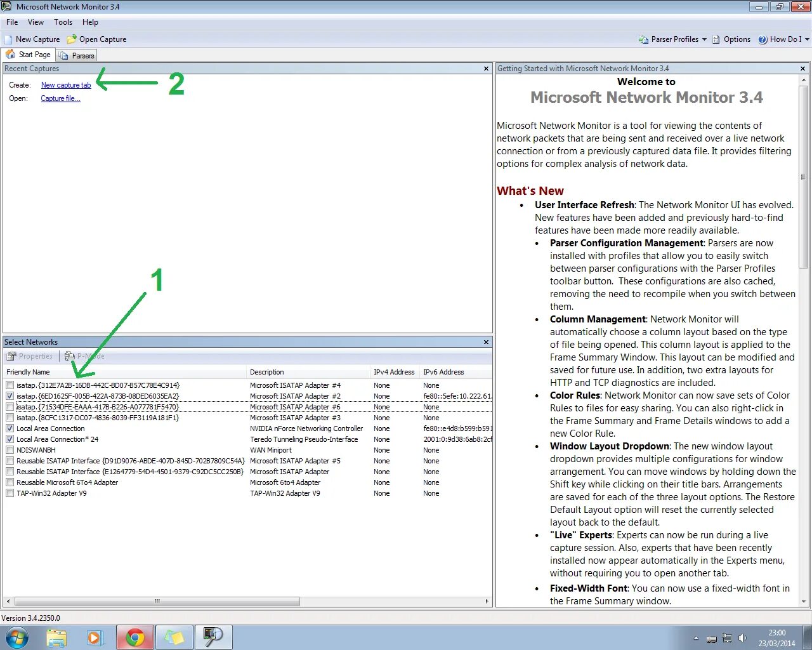Click the New Capture toolbar button

point(32,39)
